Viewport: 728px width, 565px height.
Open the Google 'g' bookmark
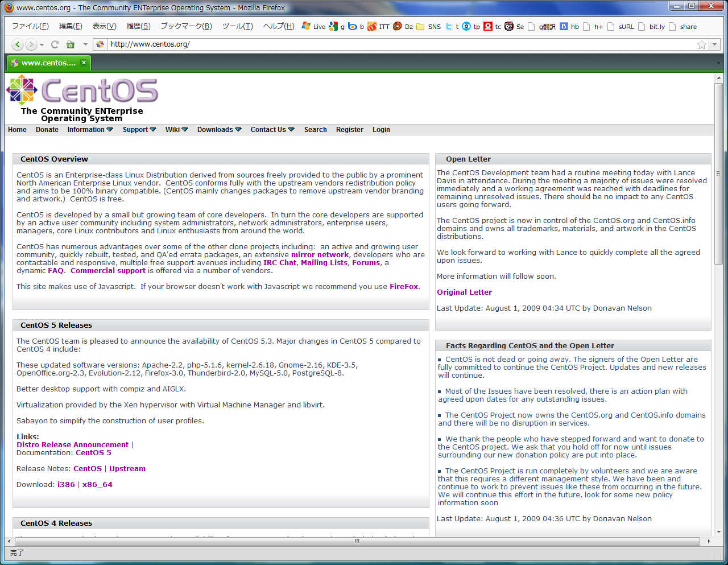[337, 26]
